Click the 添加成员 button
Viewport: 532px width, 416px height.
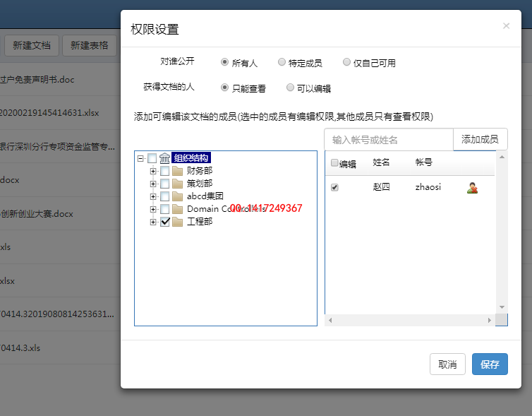click(x=480, y=139)
